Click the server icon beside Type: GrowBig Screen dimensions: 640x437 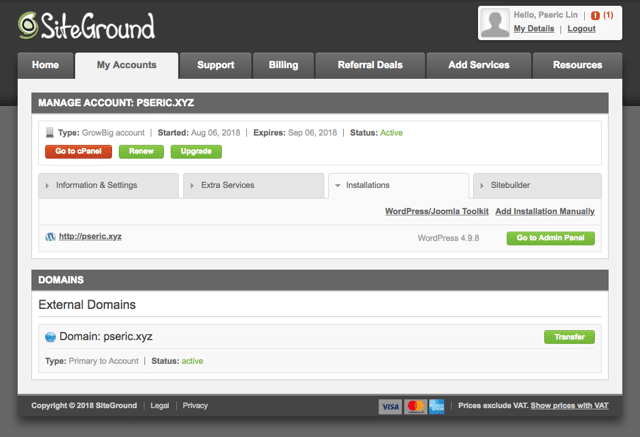(x=50, y=132)
